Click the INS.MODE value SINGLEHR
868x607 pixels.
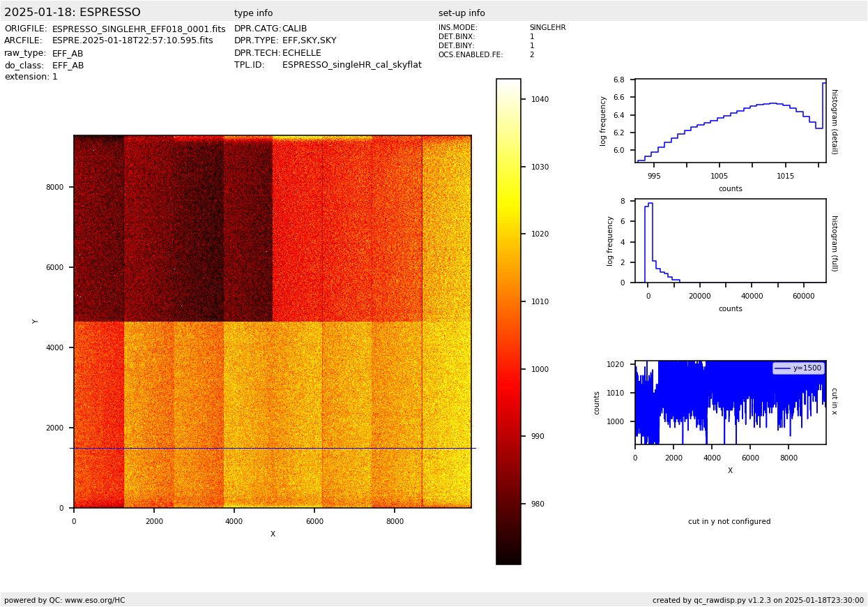pyautogui.click(x=547, y=28)
